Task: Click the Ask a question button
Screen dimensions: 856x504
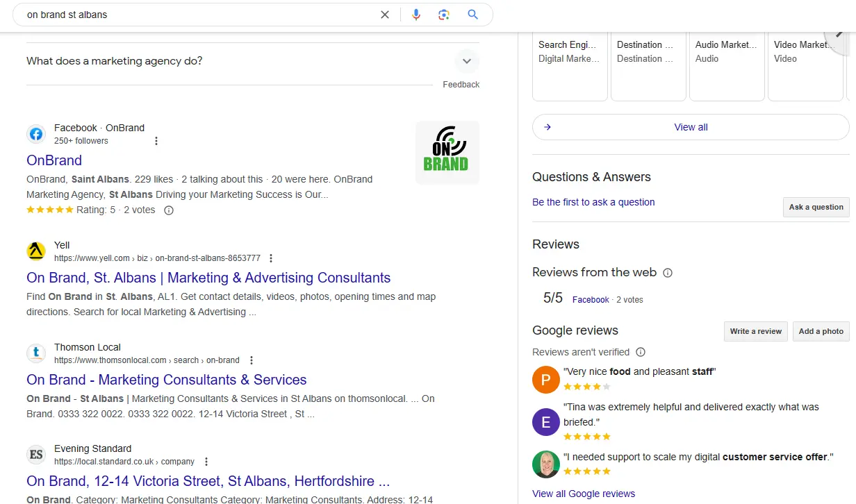Action: [x=816, y=207]
